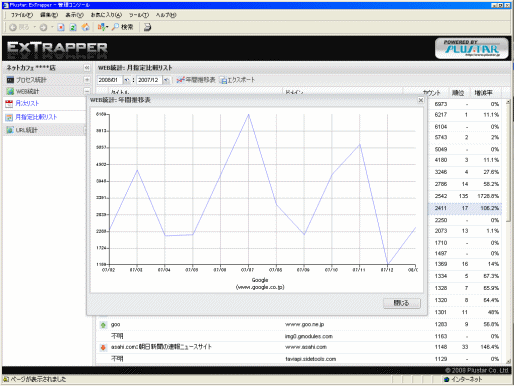Select the www.goo.ne.jp domain cell
The height and width of the screenshot is (386, 514).
point(304,324)
